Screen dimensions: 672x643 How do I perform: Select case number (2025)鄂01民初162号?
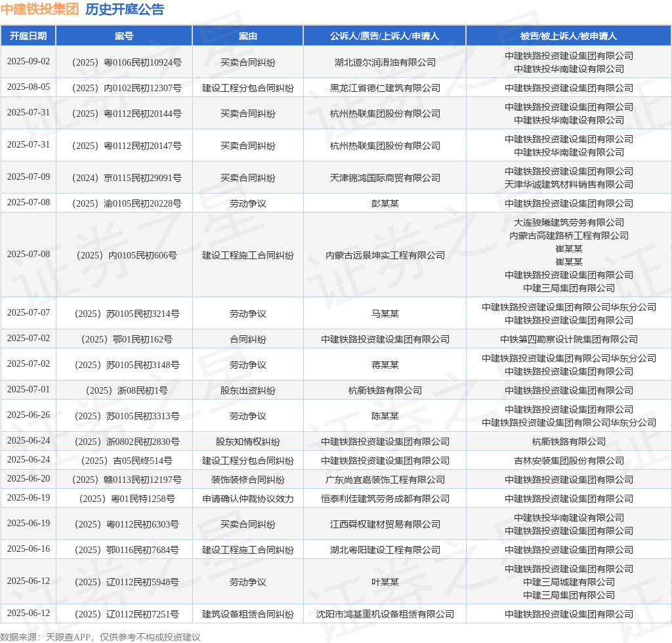[x=127, y=339]
